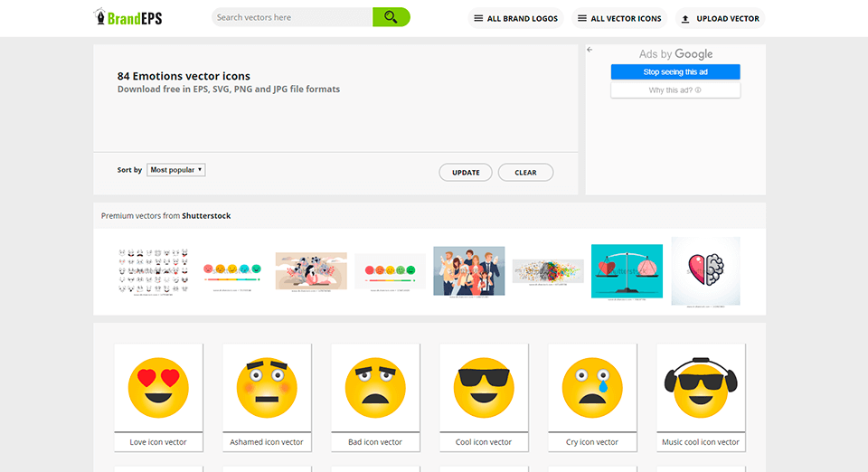This screenshot has width=868, height=472.
Task: Open the half heart half brain thumbnail
Action: coord(705,271)
